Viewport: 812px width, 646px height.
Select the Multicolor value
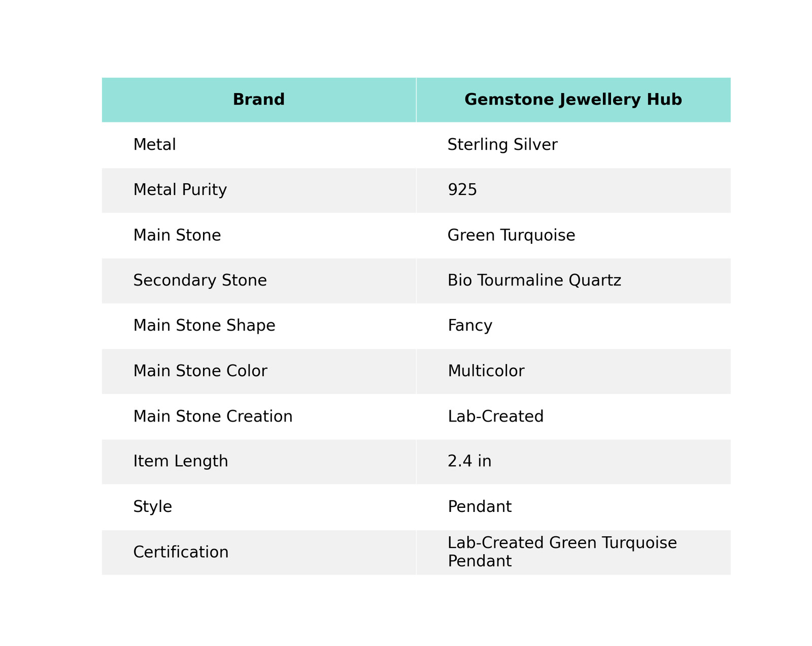click(x=486, y=371)
